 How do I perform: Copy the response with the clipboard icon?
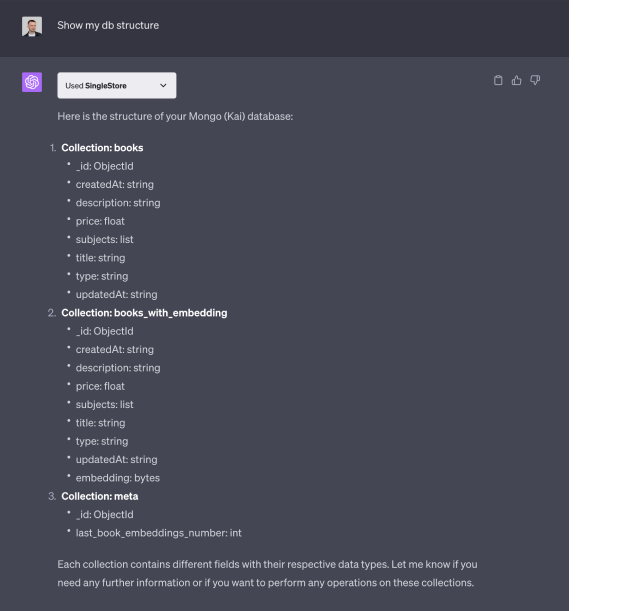click(498, 80)
